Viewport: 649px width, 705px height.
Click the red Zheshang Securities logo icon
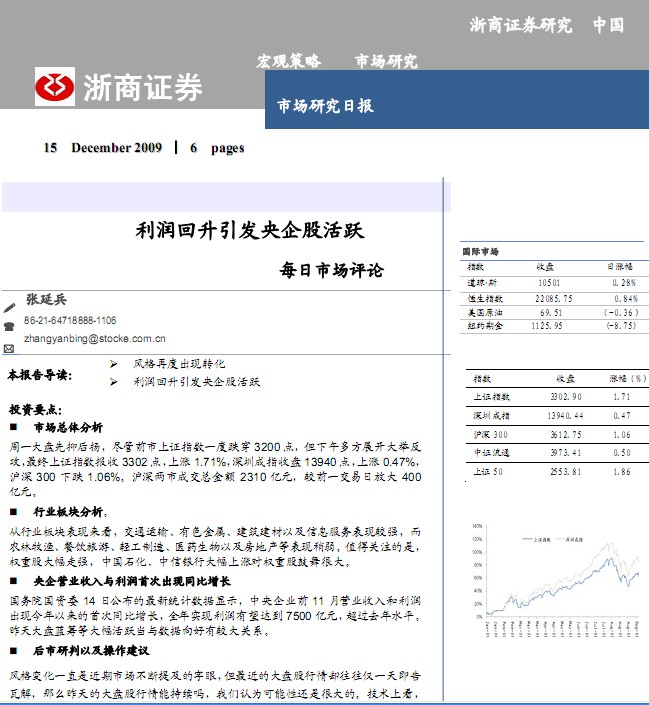[54, 87]
